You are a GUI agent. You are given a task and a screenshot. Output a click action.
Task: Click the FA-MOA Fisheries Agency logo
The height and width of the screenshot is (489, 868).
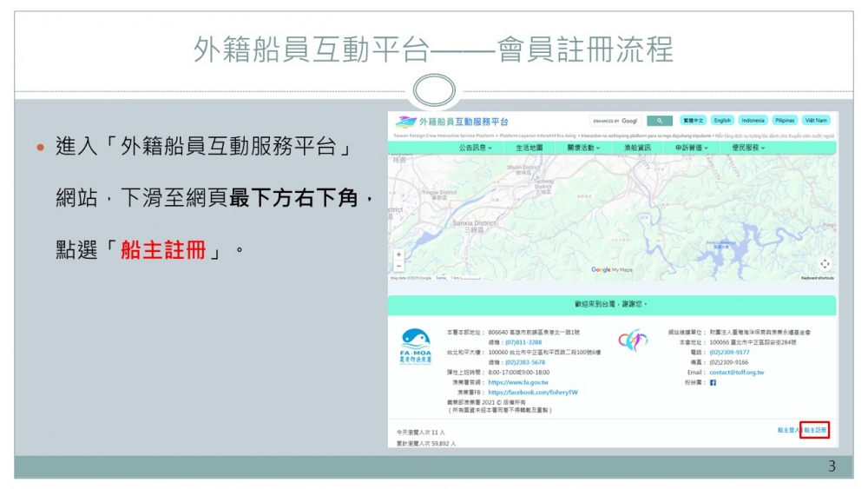pos(415,346)
